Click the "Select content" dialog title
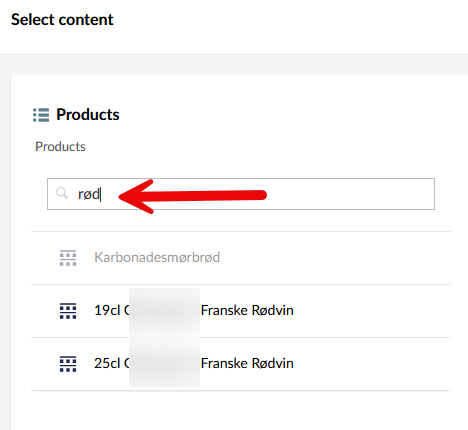Image resolution: width=468 pixels, height=430 pixels. [62, 19]
